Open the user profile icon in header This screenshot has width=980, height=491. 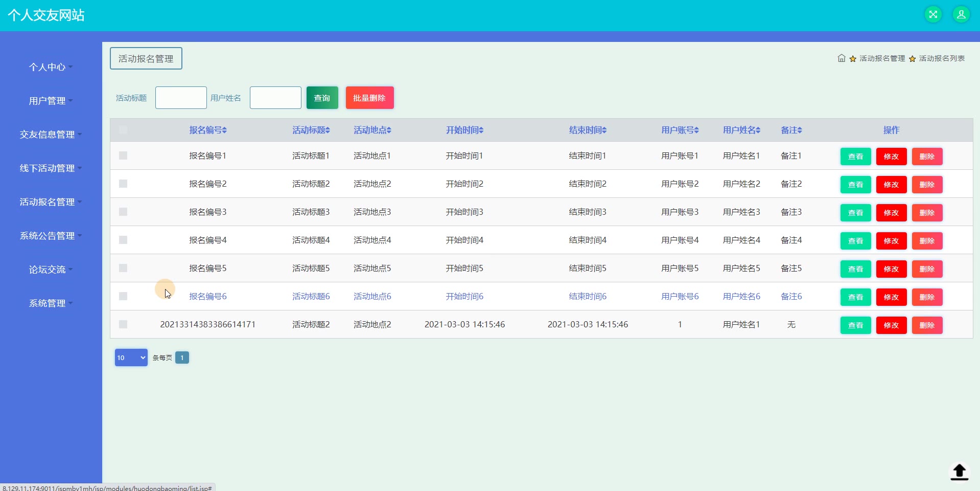(961, 14)
